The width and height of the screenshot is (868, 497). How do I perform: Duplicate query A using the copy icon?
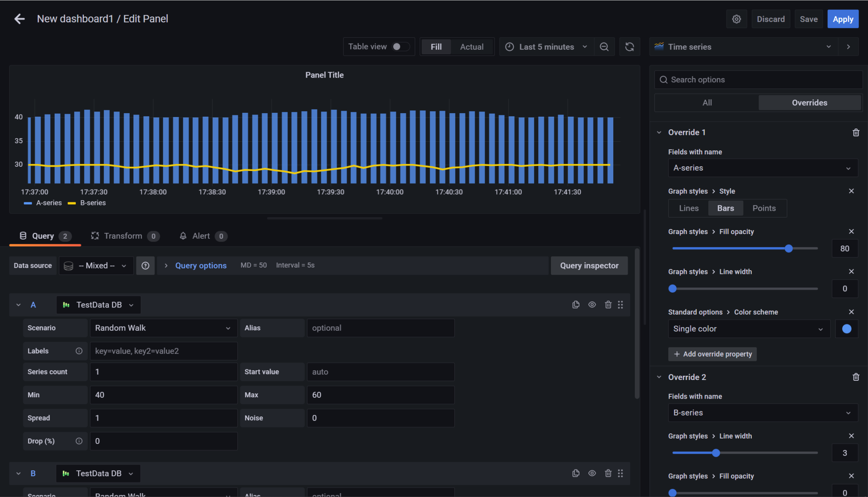(576, 304)
